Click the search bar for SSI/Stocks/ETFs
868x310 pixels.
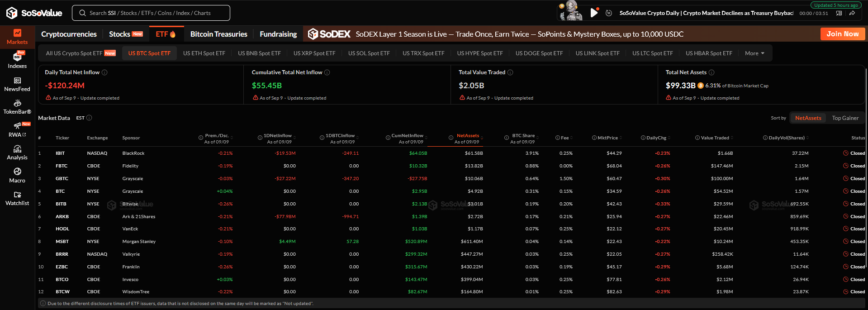tap(151, 13)
